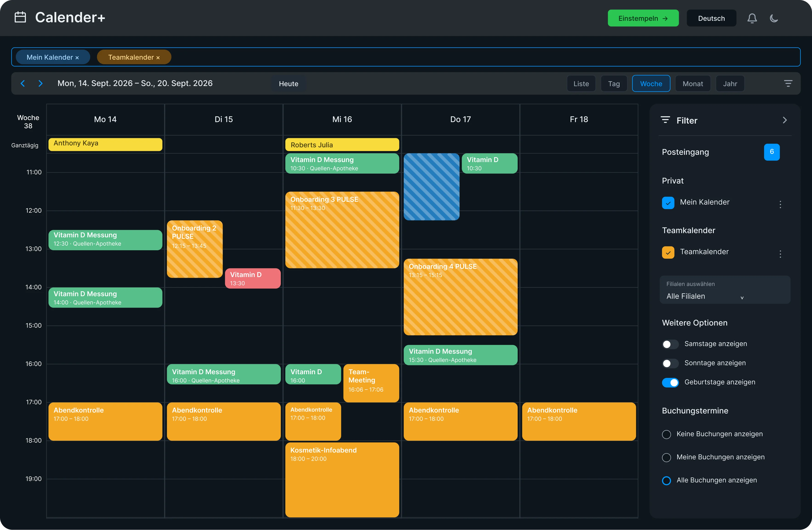Switch to Liste view
This screenshot has height=530, width=812.
581,83
